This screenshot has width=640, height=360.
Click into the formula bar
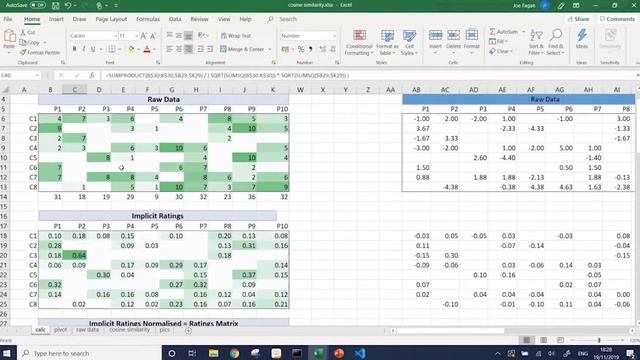[x=367, y=76]
